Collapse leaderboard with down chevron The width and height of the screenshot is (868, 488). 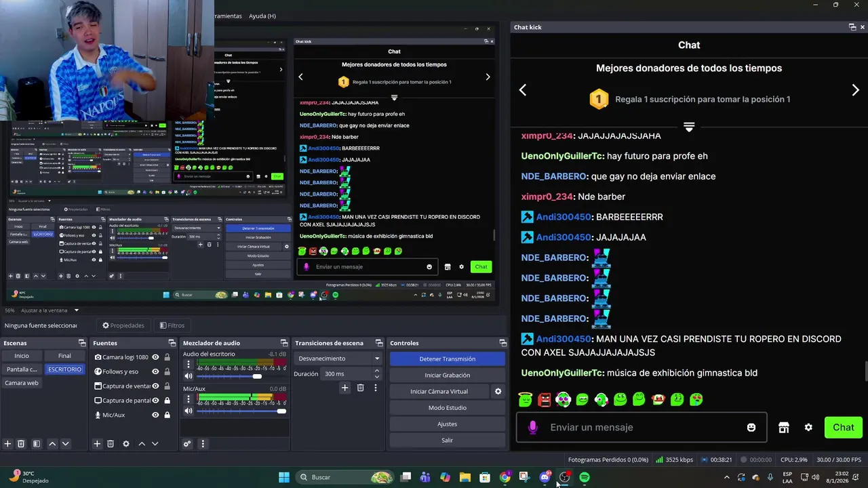pos(689,127)
